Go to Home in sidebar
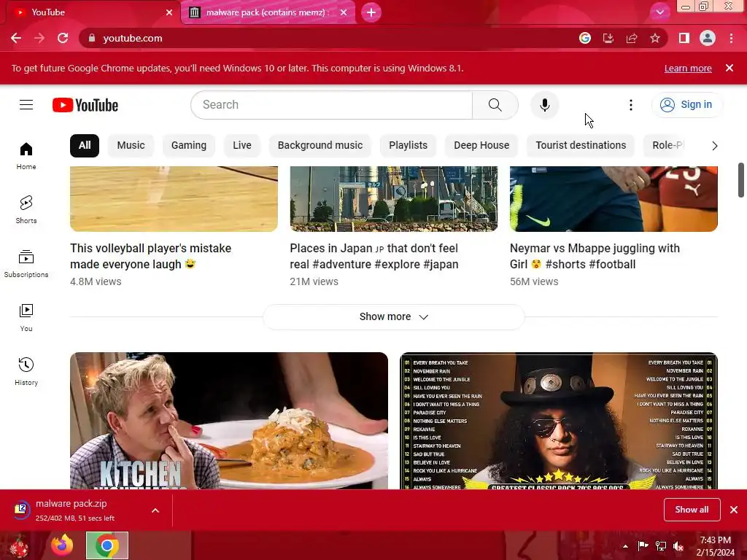747x560 pixels. (x=26, y=156)
